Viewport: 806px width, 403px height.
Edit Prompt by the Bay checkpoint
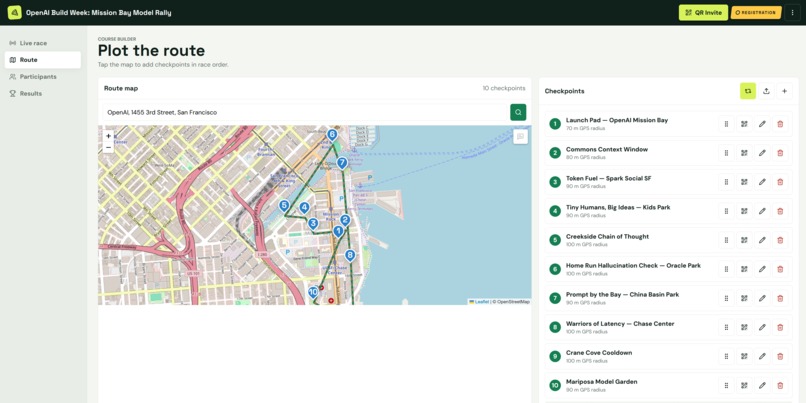(762, 298)
